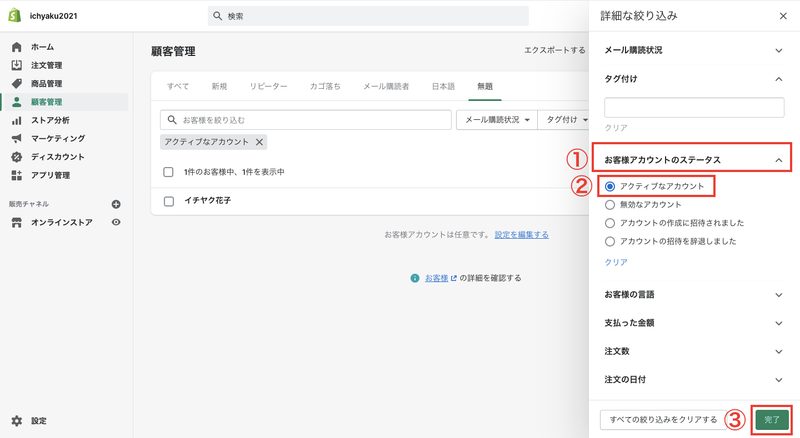
Task: Open 商品管理 products tag icon
Action: coord(16,83)
